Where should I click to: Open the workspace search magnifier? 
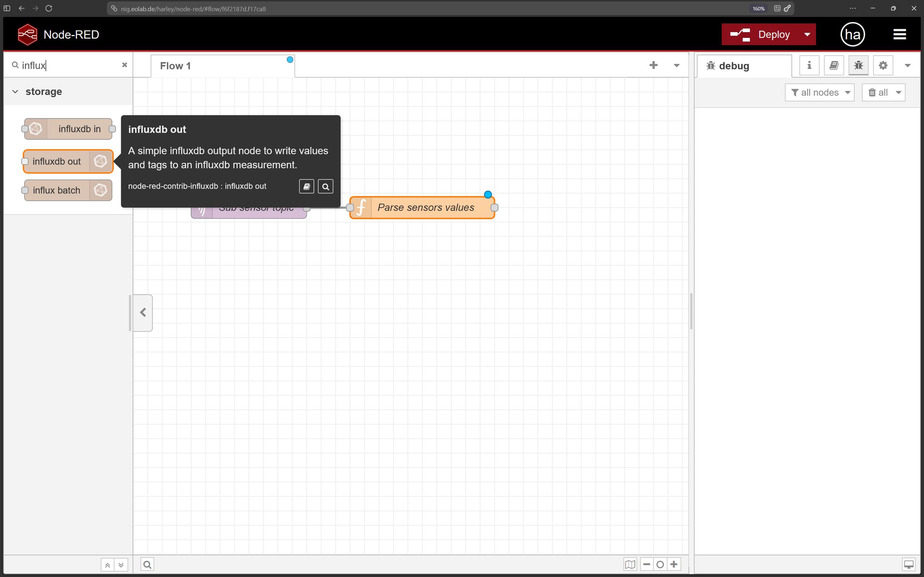pyautogui.click(x=147, y=564)
